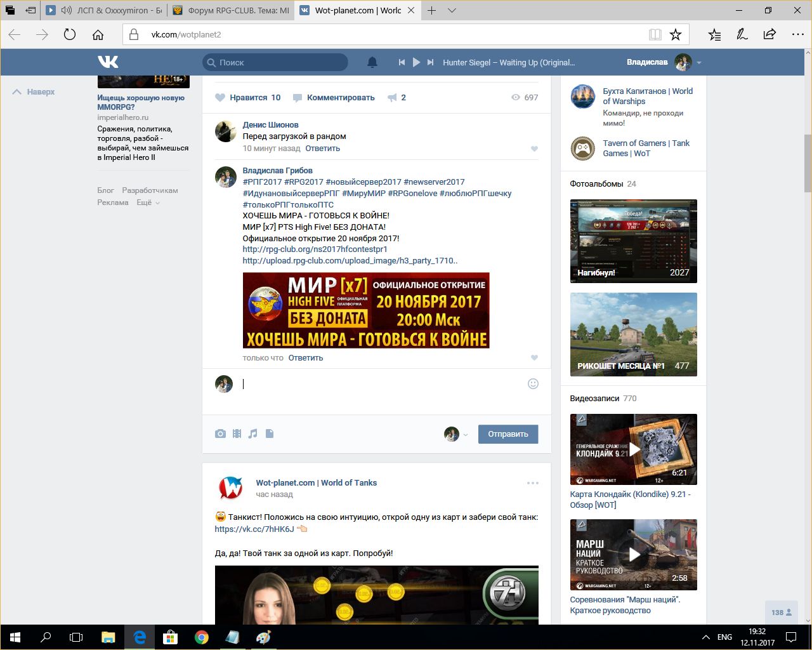Expand the Владислав profile menu arrow
This screenshot has width=812, height=650.
click(x=699, y=63)
